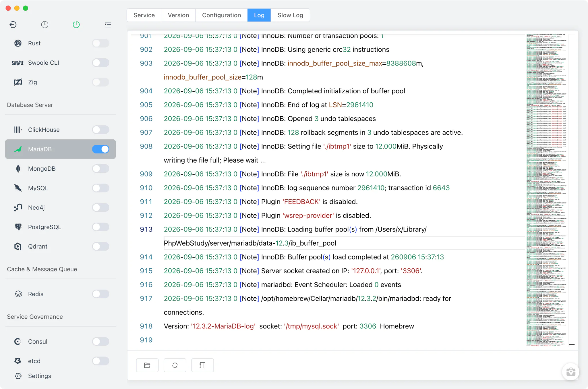Click the Swoole CLI logo icon
The width and height of the screenshot is (588, 389).
[18, 63]
